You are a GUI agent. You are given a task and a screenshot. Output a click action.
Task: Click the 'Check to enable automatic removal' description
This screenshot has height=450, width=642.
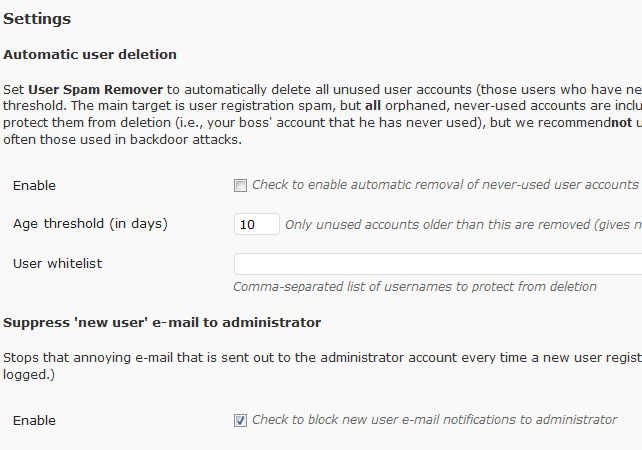445,185
